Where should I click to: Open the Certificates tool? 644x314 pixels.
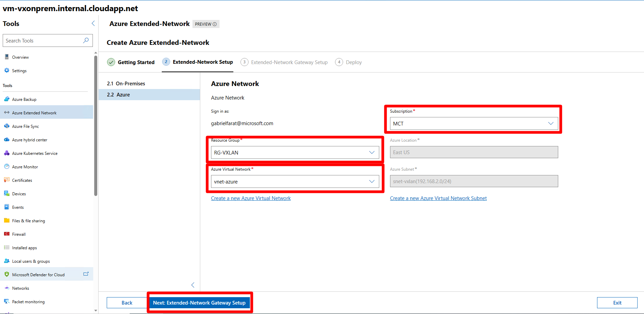pos(21,180)
